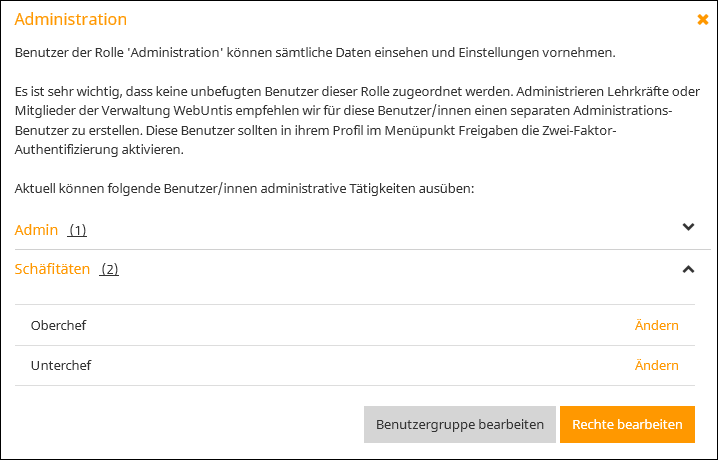718x460 pixels.
Task: Click the paragraph warning about unbefugten Benutzer
Action: 357,120
